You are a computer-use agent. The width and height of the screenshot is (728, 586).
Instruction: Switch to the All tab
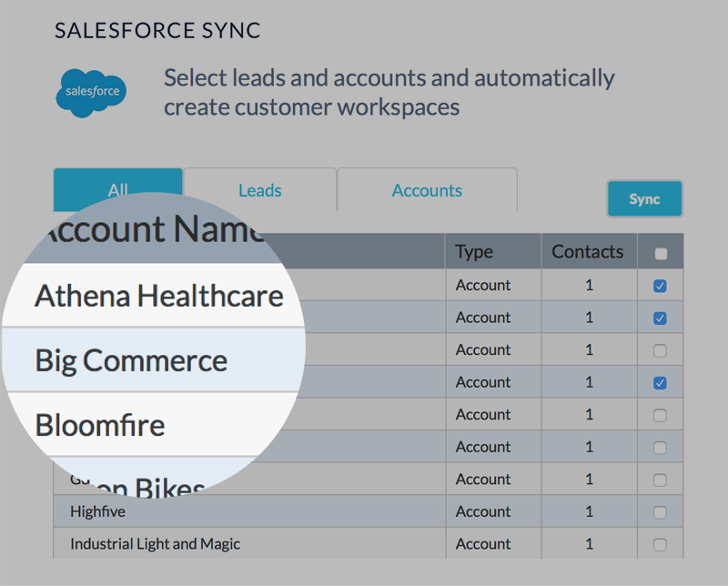(x=118, y=189)
